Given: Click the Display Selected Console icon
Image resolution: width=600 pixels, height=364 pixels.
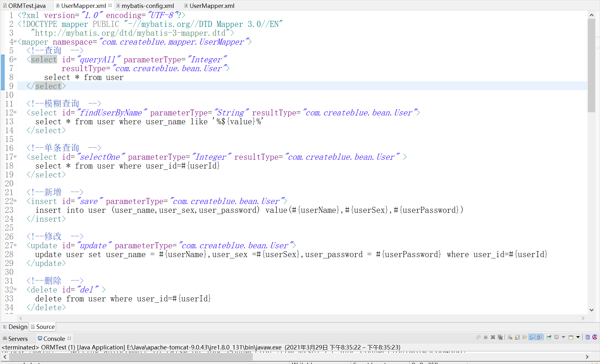Looking at the screenshot, I should [x=556, y=337].
